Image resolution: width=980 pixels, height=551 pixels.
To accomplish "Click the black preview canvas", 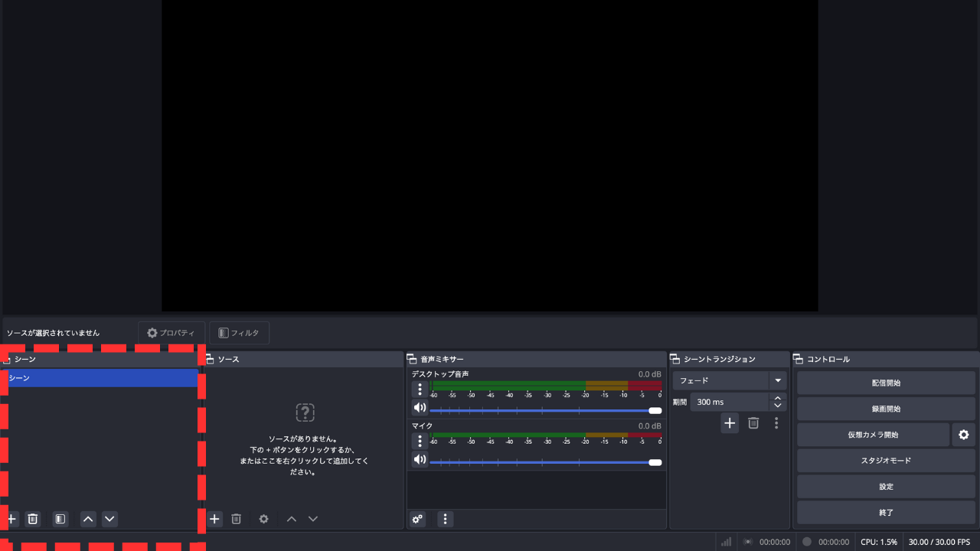I will coord(490,155).
